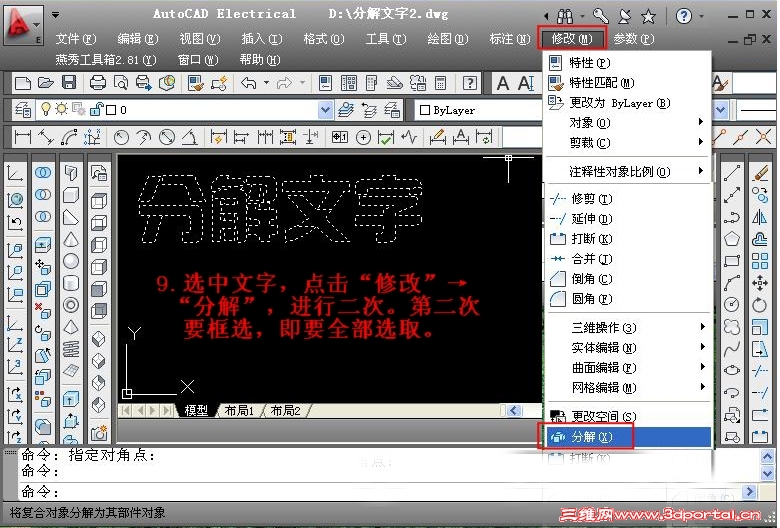Open the 参数(P) menu
The image size is (780, 528).
point(633,39)
